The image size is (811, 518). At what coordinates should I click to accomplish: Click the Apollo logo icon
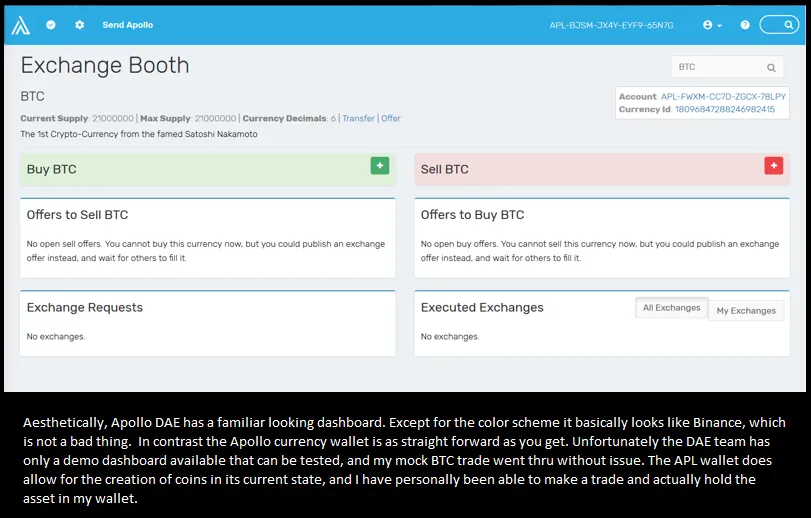click(21, 25)
